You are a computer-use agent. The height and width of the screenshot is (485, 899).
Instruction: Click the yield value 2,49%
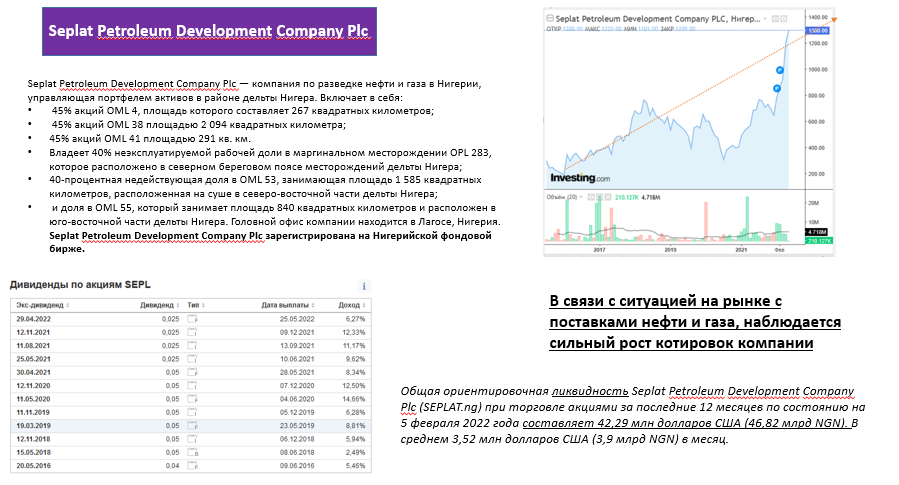click(355, 452)
